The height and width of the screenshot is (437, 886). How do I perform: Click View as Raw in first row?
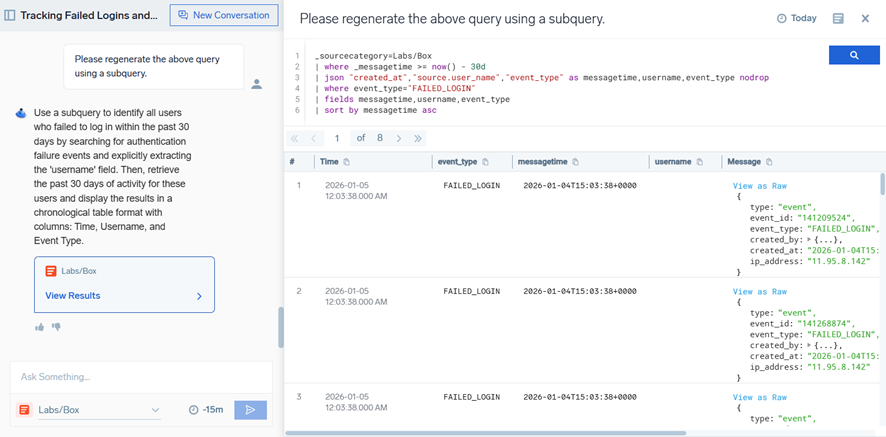(x=759, y=186)
